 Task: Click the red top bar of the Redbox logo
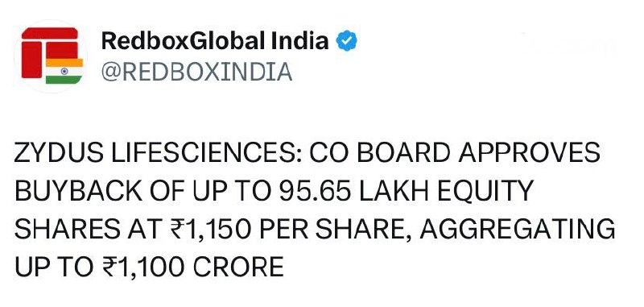tap(50, 33)
